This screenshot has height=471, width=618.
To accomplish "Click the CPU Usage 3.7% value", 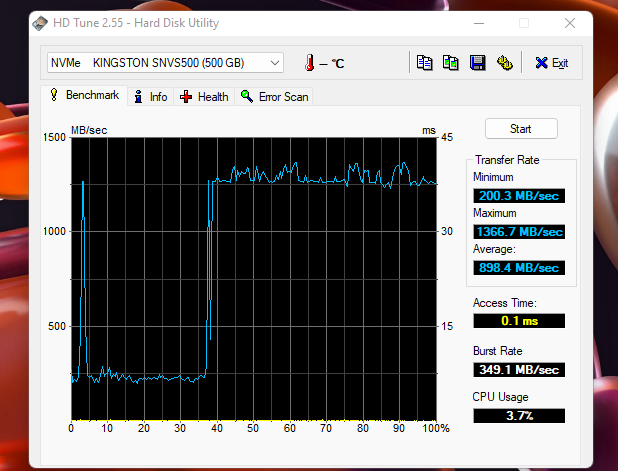I will tap(519, 416).
